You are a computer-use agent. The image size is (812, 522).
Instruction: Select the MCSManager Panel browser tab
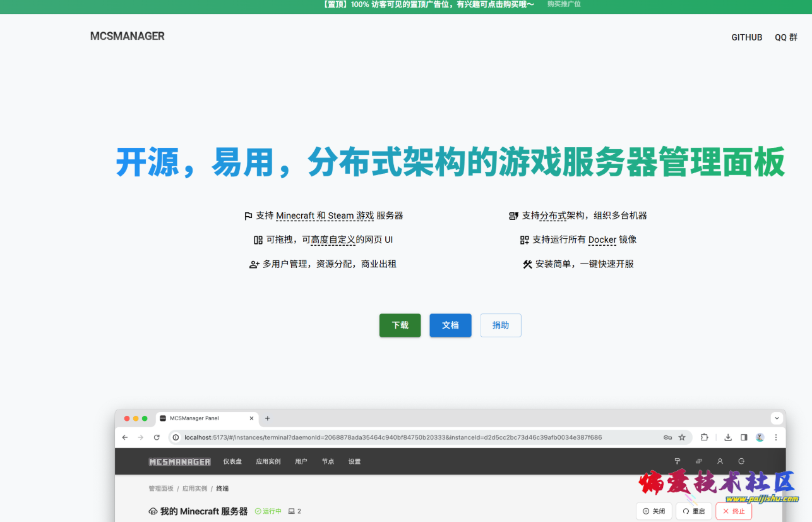pyautogui.click(x=207, y=418)
